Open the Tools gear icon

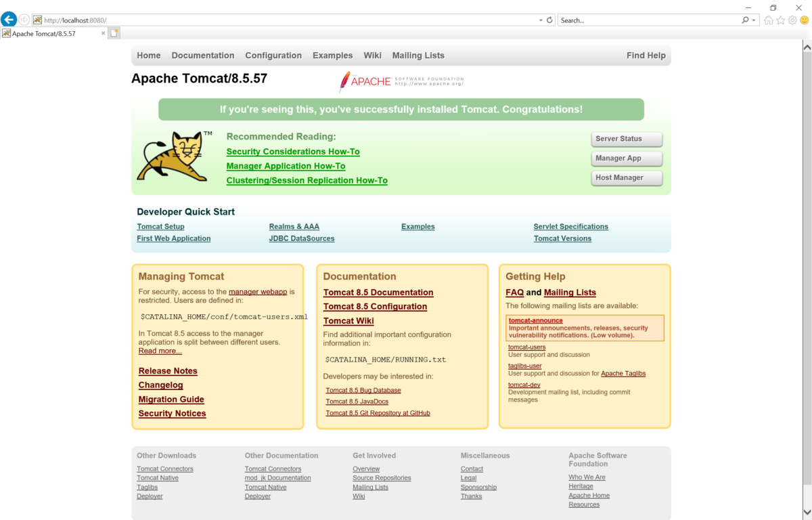[x=792, y=20]
